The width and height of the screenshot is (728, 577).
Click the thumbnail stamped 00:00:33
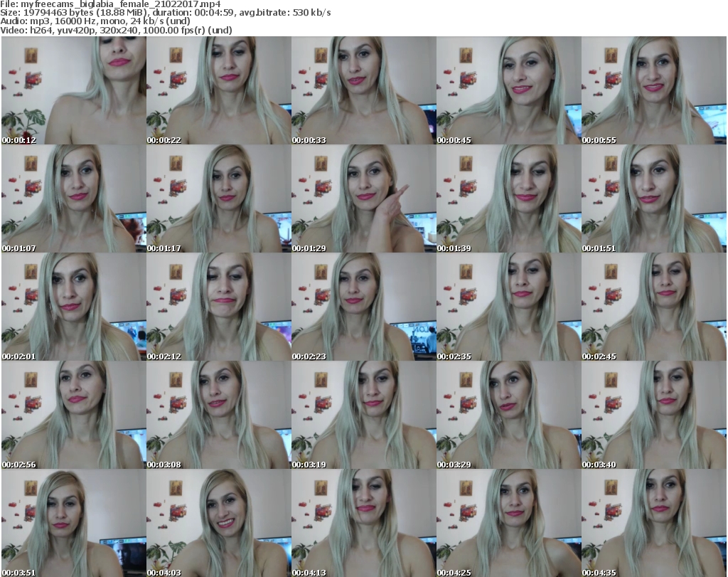(363, 90)
